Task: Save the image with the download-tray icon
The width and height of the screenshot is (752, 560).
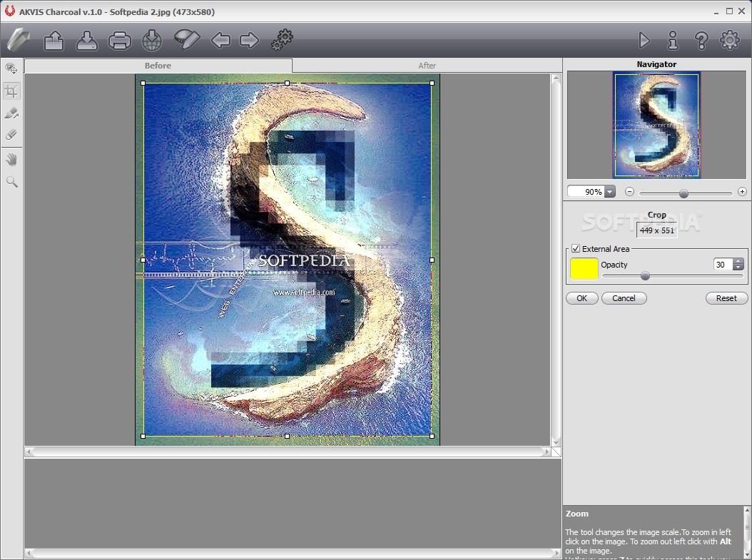Action: click(x=87, y=40)
